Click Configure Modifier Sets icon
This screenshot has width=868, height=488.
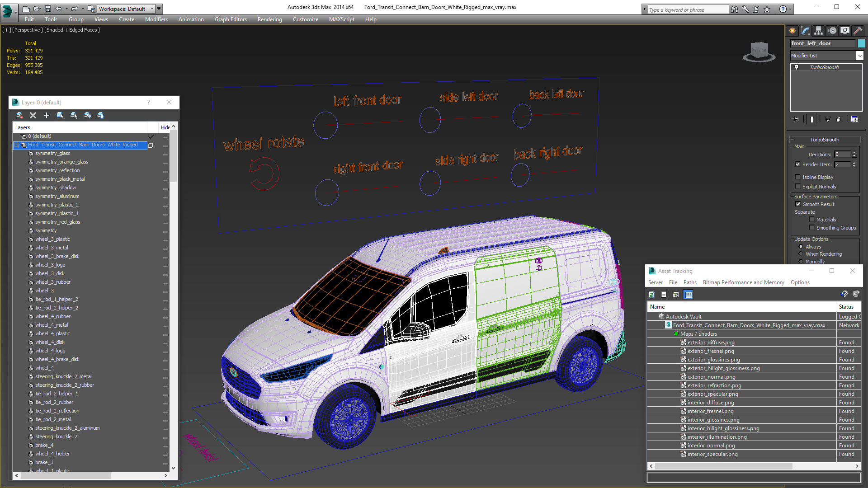pyautogui.click(x=854, y=119)
